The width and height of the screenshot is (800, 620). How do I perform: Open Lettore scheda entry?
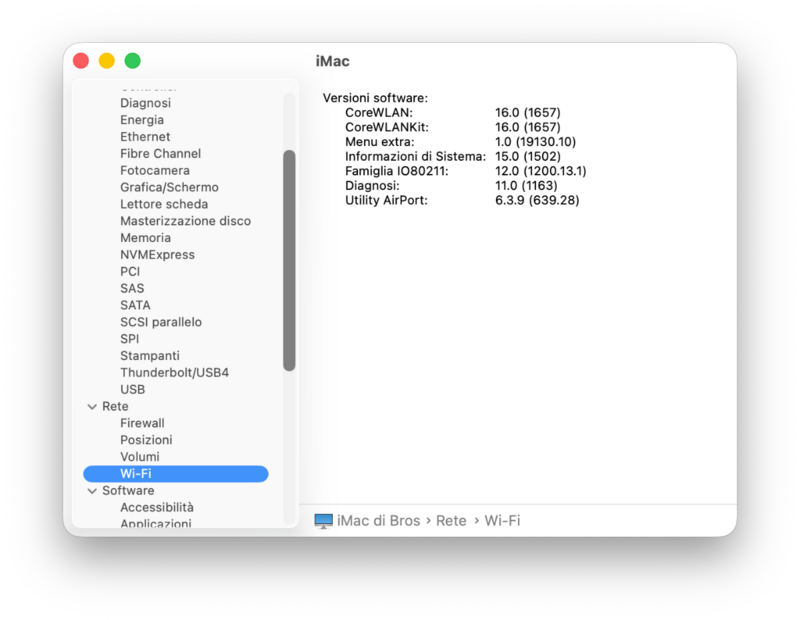tap(164, 204)
